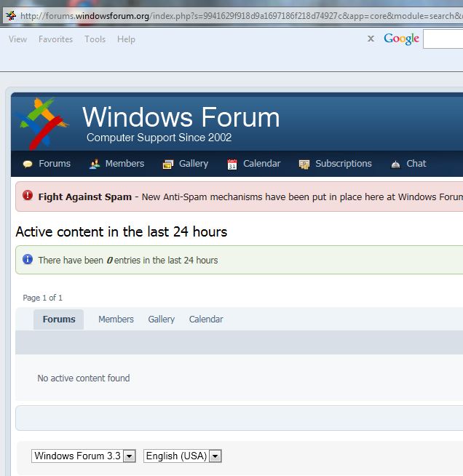This screenshot has width=463, height=476.
Task: Focus the Google toolbar search box
Action: point(443,39)
